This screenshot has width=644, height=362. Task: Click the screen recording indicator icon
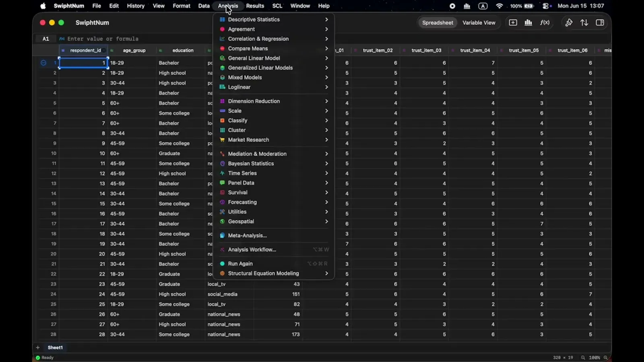click(x=452, y=6)
